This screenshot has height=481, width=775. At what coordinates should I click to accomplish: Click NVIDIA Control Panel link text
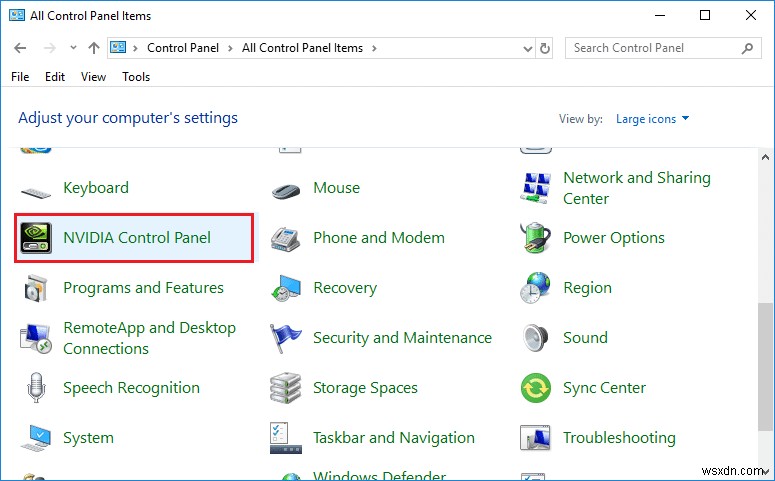click(137, 238)
